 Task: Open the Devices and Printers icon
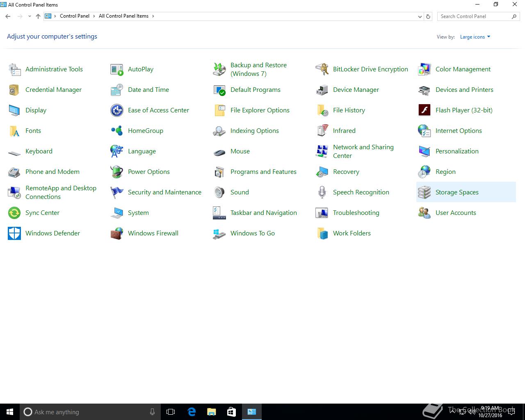[x=425, y=90]
